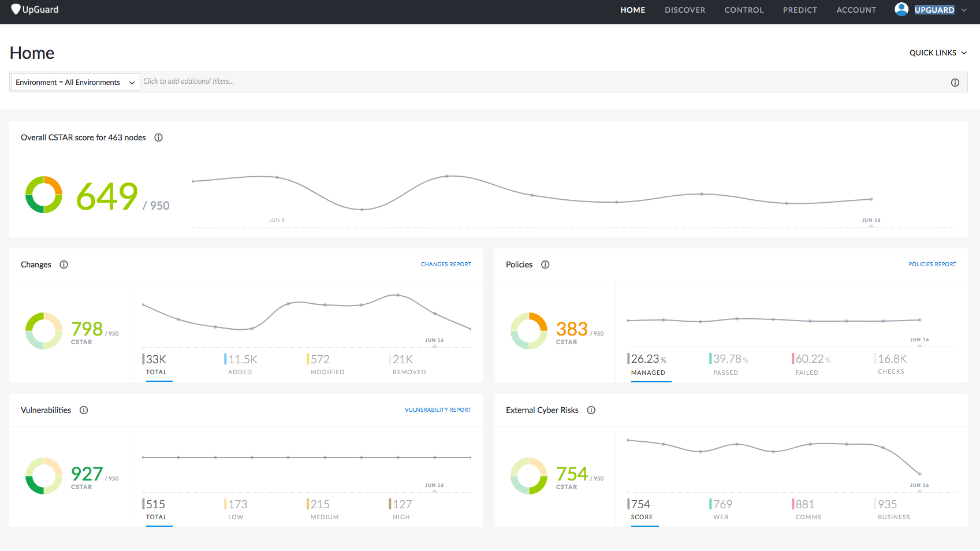Select the 11.5K Added changes tab
980x551 pixels.
pyautogui.click(x=241, y=365)
